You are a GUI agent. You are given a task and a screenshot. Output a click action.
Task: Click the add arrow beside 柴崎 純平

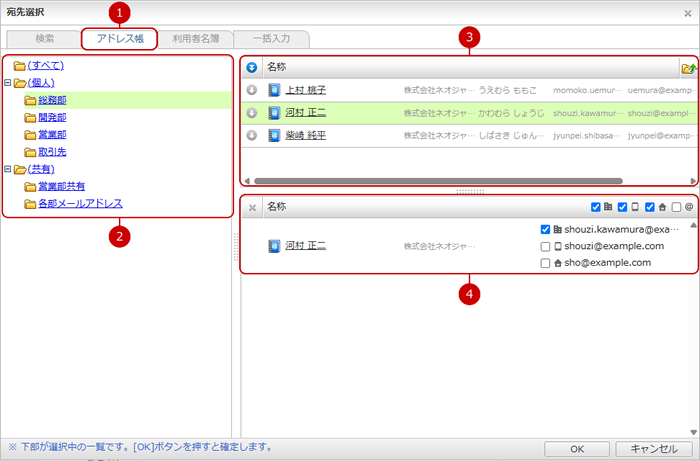tap(251, 135)
